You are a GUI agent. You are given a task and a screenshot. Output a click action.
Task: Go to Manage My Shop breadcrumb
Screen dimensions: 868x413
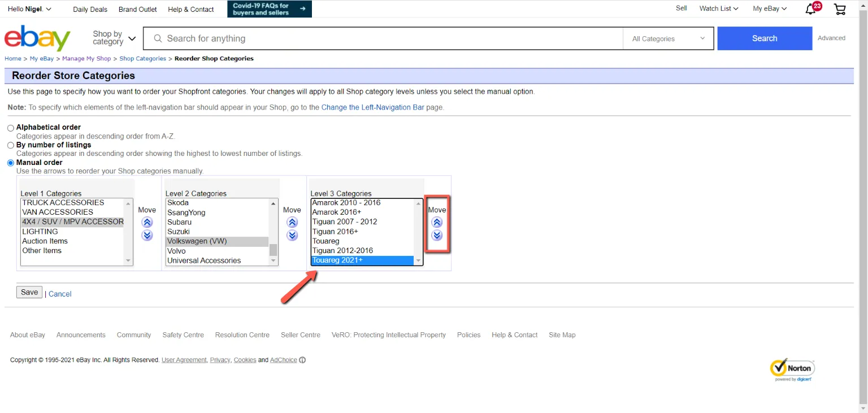click(86, 59)
